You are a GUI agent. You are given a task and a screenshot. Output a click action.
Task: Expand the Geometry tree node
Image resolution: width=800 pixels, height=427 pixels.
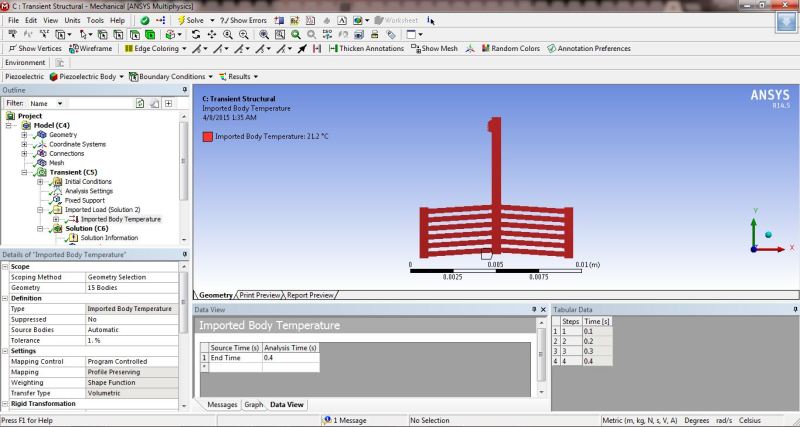pos(24,135)
